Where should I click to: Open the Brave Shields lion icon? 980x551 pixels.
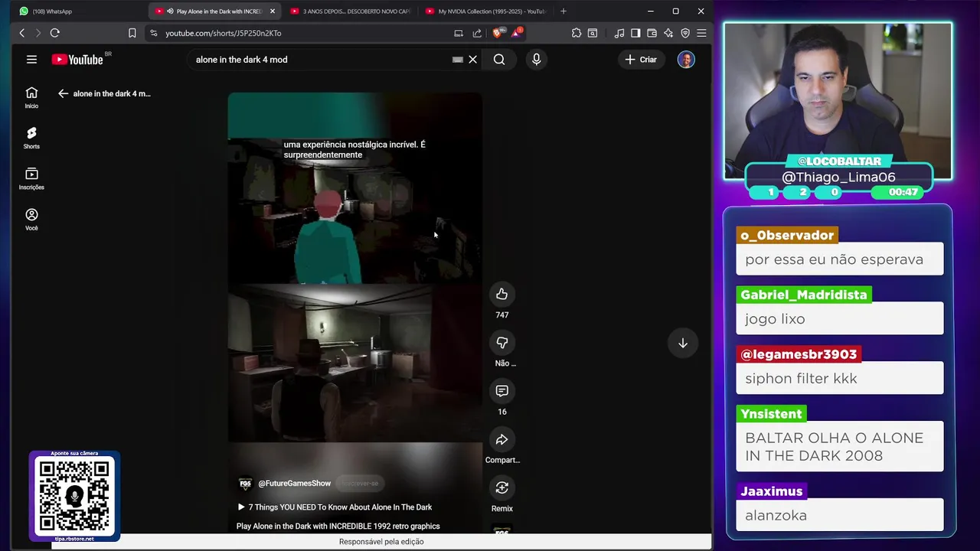click(498, 33)
